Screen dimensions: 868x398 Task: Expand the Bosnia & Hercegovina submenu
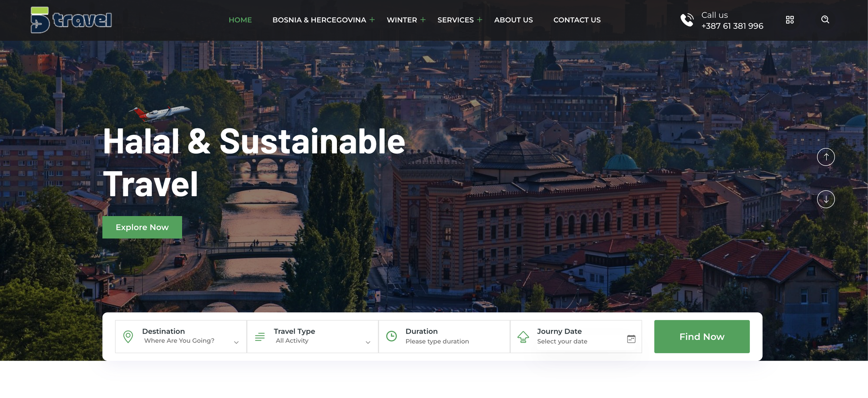point(372,20)
